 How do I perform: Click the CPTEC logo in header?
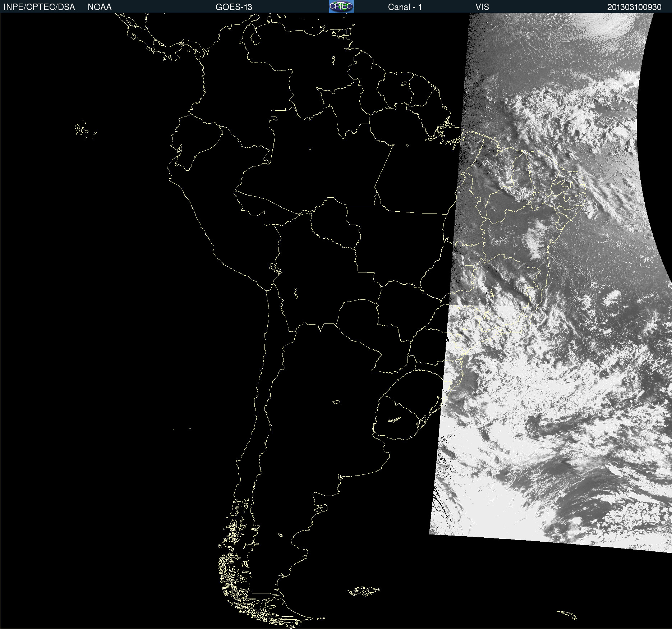(x=341, y=6)
